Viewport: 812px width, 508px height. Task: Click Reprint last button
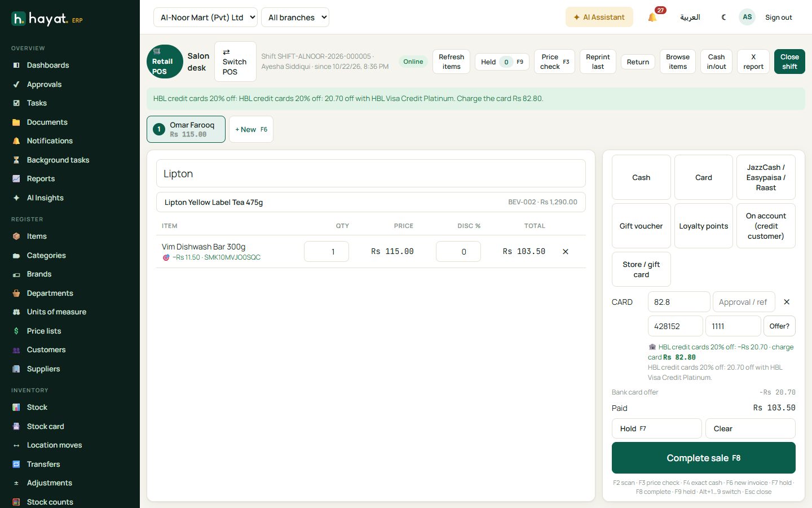click(x=598, y=62)
